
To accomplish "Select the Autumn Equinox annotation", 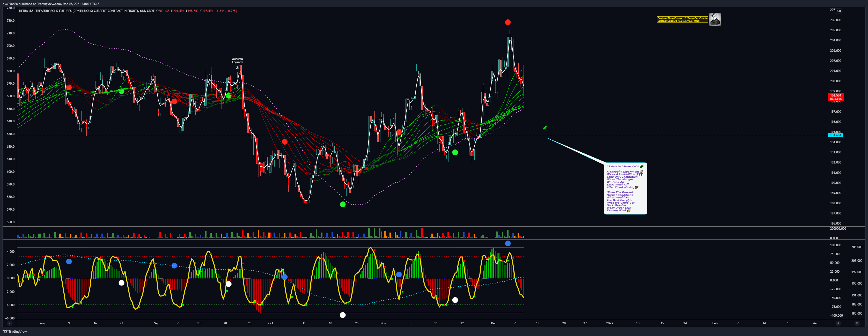I will pos(237,61).
